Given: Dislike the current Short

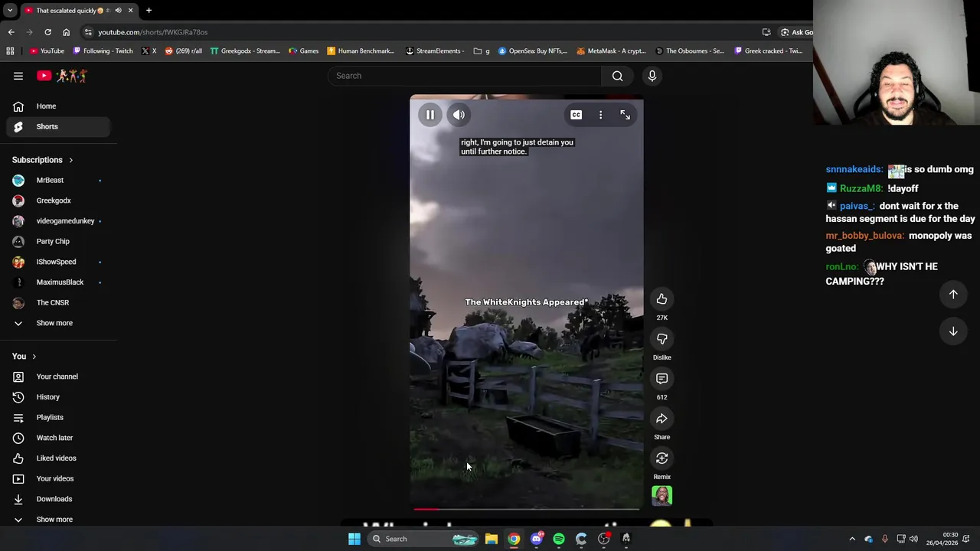Looking at the screenshot, I should pyautogui.click(x=661, y=339).
